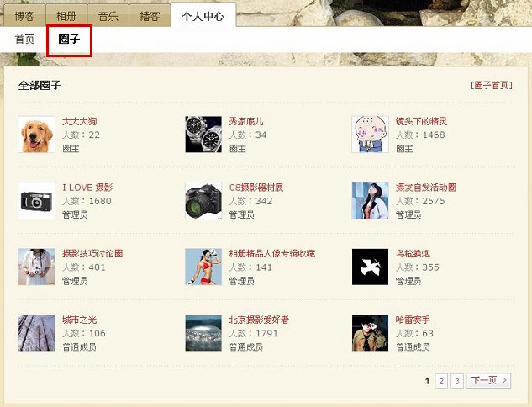Click the white dove on black thumbnail
Screen dimensions: 532x407
click(x=370, y=267)
